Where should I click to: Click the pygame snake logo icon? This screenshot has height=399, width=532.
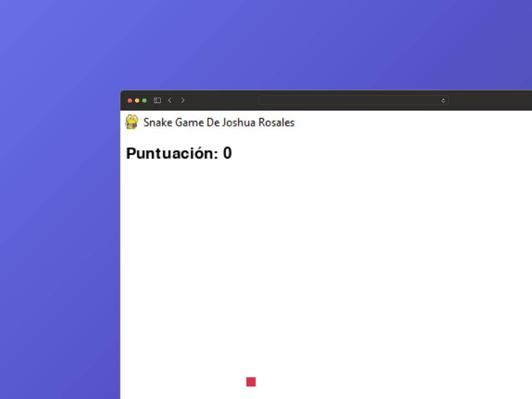(131, 122)
